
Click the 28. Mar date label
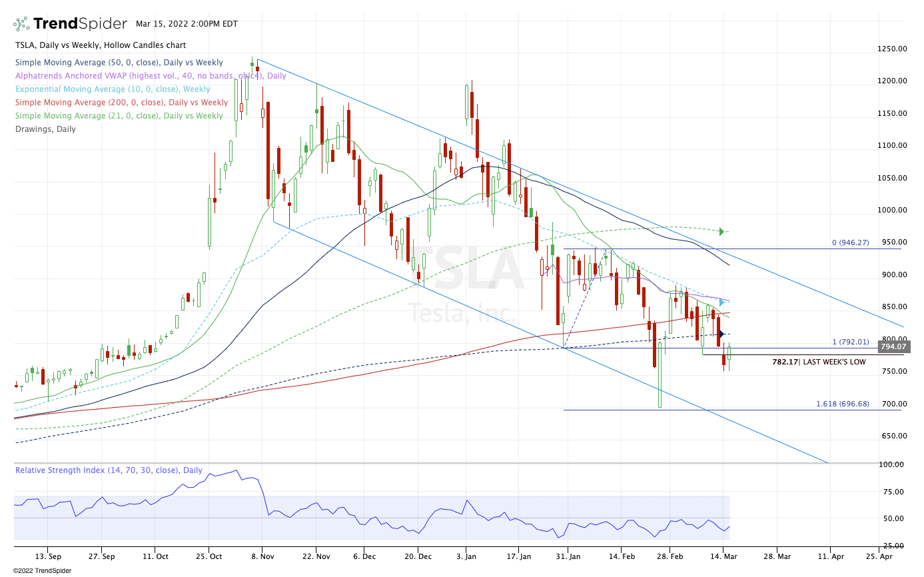(x=776, y=556)
